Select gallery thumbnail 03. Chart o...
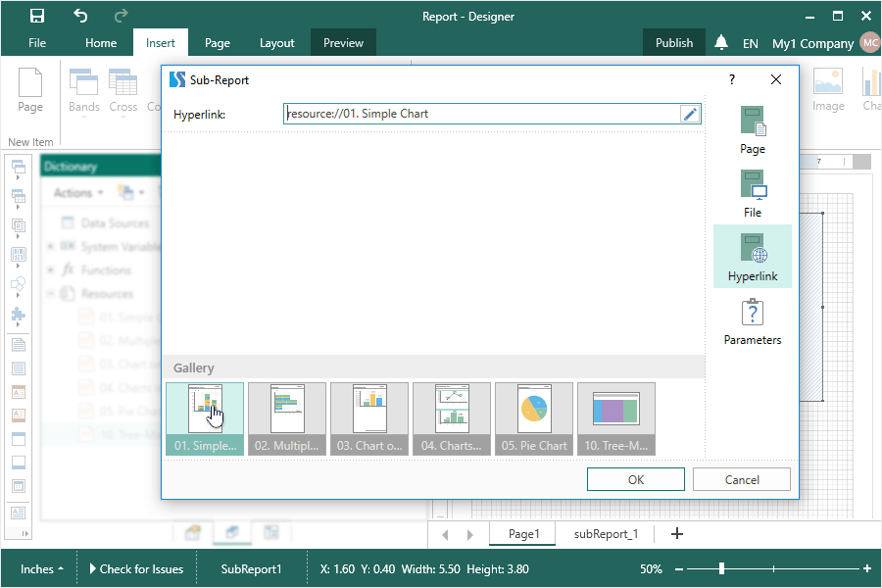The image size is (882, 588). click(x=369, y=418)
